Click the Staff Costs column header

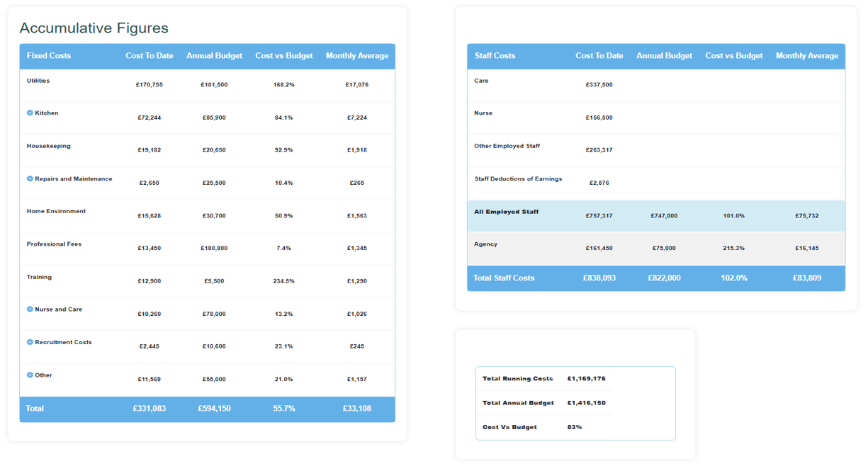click(495, 56)
